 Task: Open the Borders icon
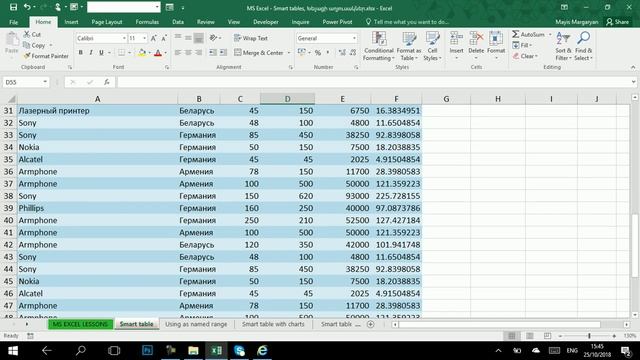pyautogui.click(x=122, y=53)
